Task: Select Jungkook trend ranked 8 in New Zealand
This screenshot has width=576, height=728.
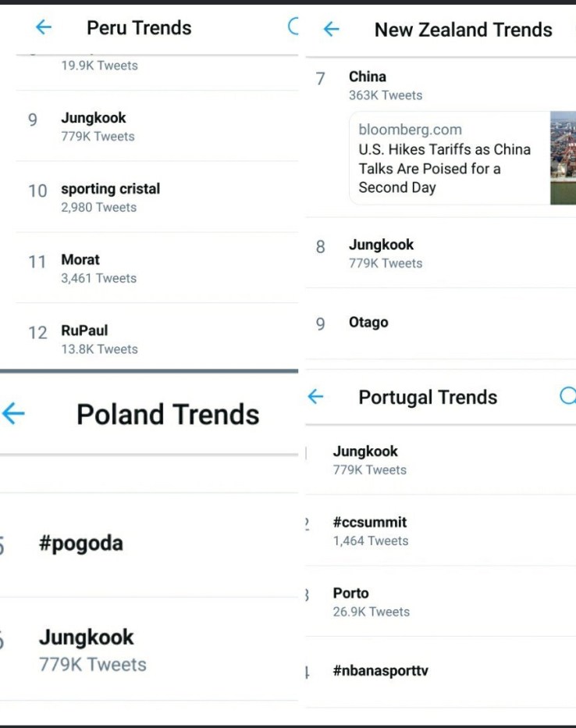Action: [x=381, y=252]
